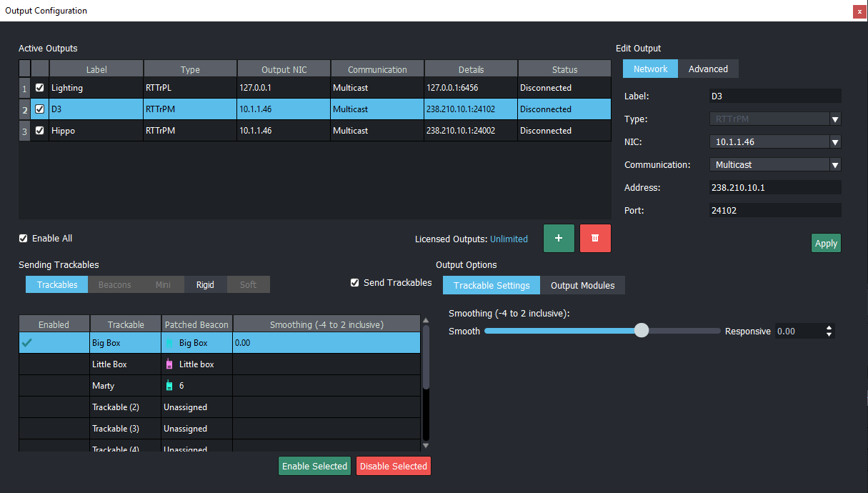Uncheck the Hippo output checkbox

pos(40,131)
